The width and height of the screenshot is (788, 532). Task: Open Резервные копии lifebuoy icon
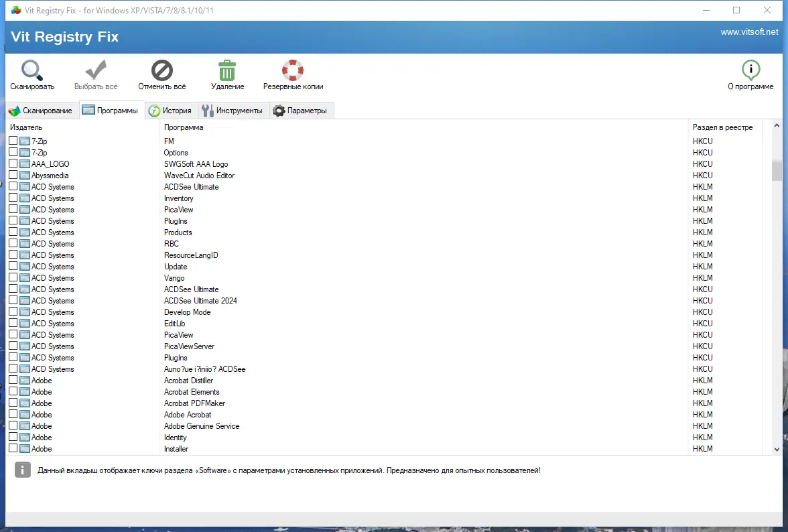(292, 70)
